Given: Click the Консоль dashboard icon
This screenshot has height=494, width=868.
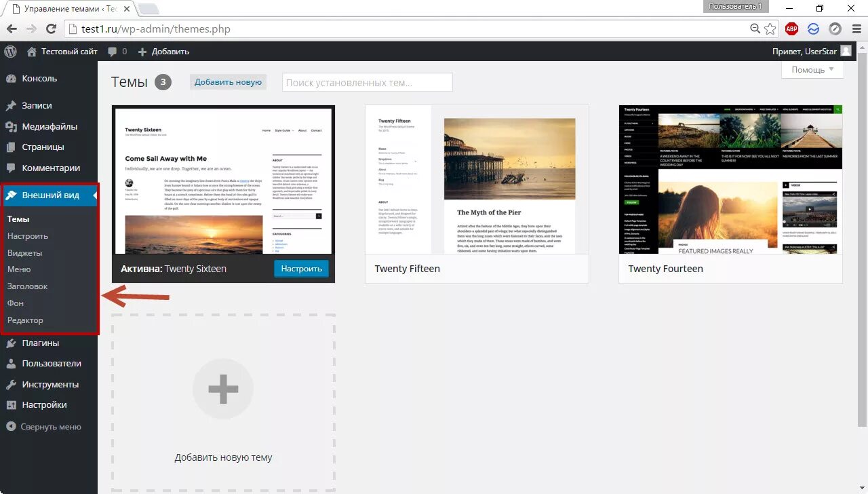Looking at the screenshot, I should (11, 79).
